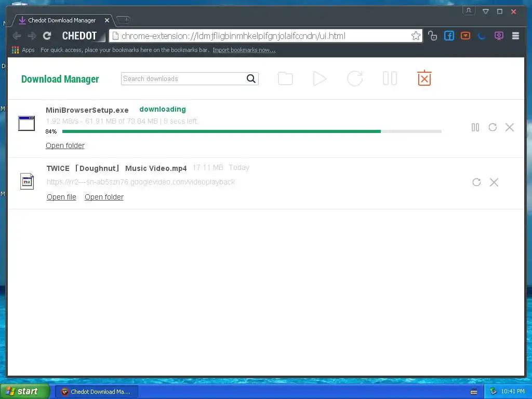
Task: Open folder for TWICE Doughnut video
Action: tap(104, 197)
